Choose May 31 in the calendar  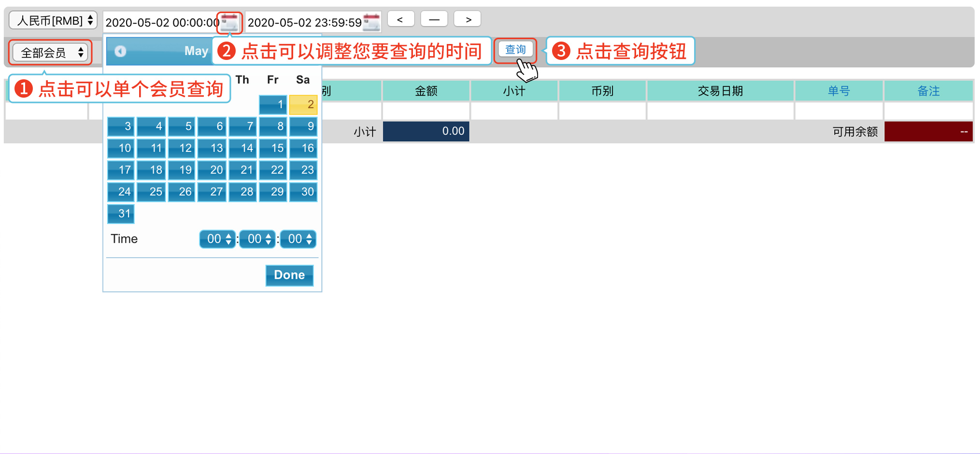click(121, 214)
